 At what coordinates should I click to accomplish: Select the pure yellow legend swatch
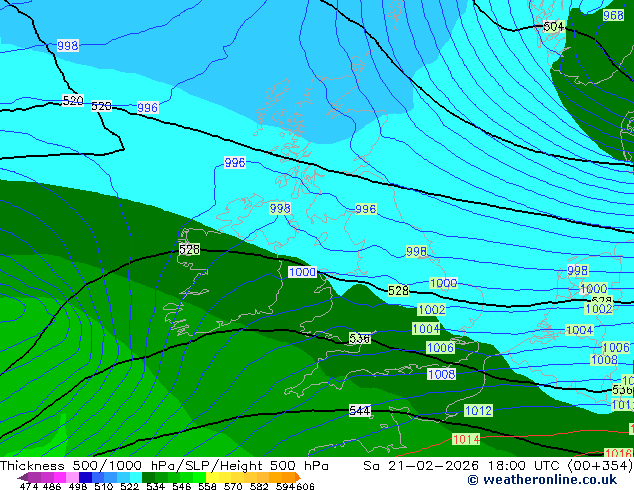[212, 477]
